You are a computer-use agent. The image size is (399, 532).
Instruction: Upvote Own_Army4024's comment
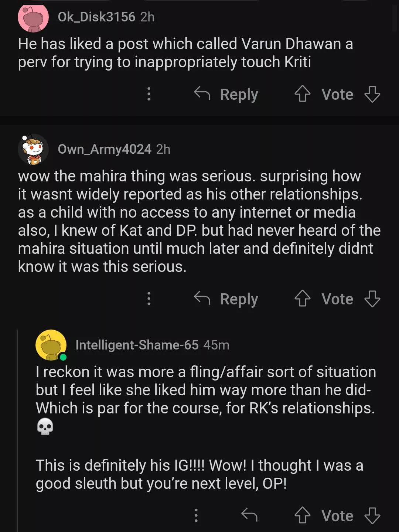pos(302,299)
